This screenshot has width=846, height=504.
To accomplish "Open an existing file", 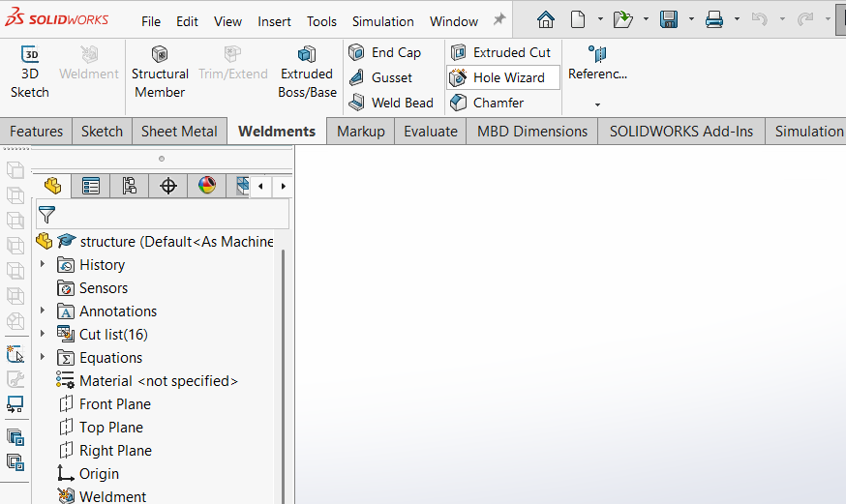I will [x=622, y=20].
